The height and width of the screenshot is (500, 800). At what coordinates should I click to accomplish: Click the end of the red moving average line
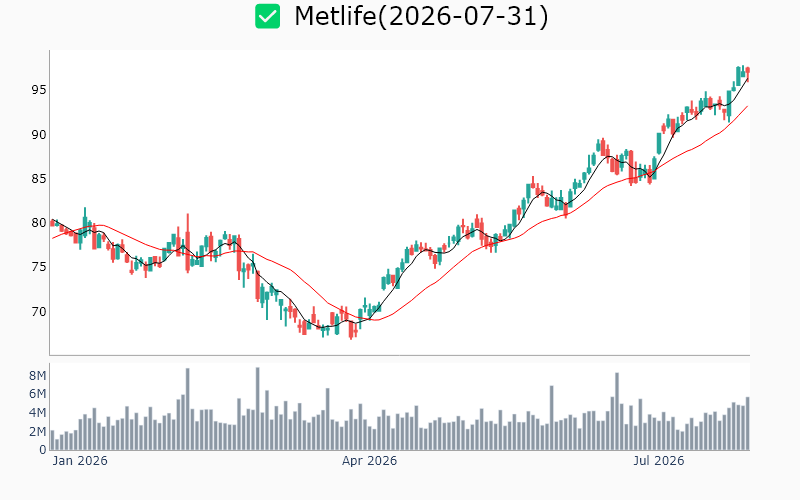tap(747, 106)
